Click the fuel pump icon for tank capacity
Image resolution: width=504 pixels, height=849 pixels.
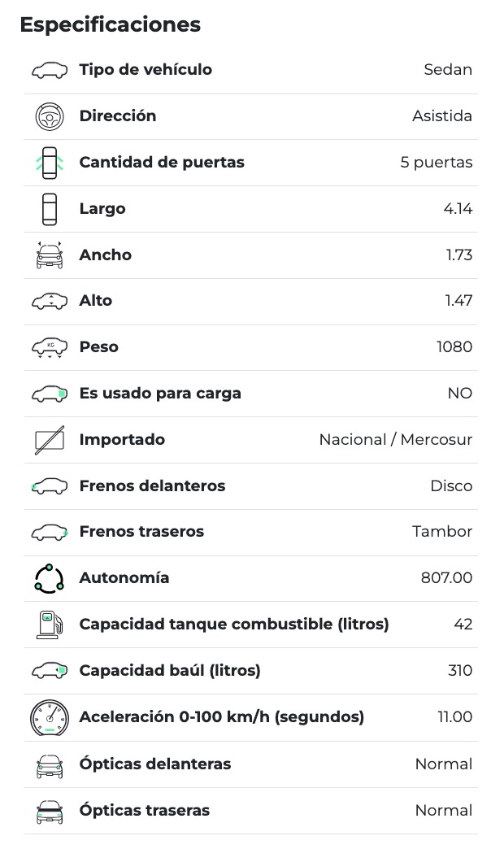click(50, 625)
